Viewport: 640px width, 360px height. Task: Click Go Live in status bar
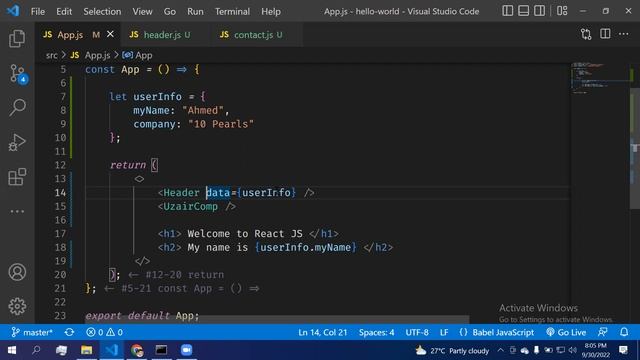pos(566,332)
